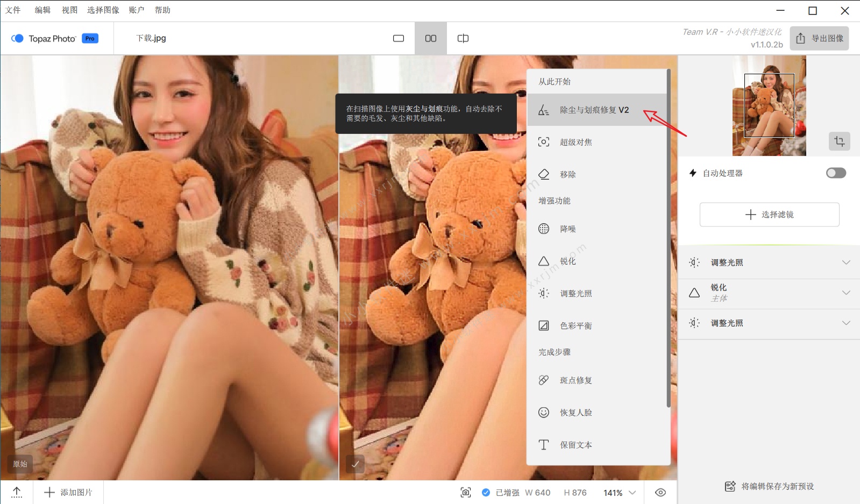Viewport: 860px width, 504px height.
Task: Expand the 锐化 主体 filter chevron
Action: click(x=846, y=293)
